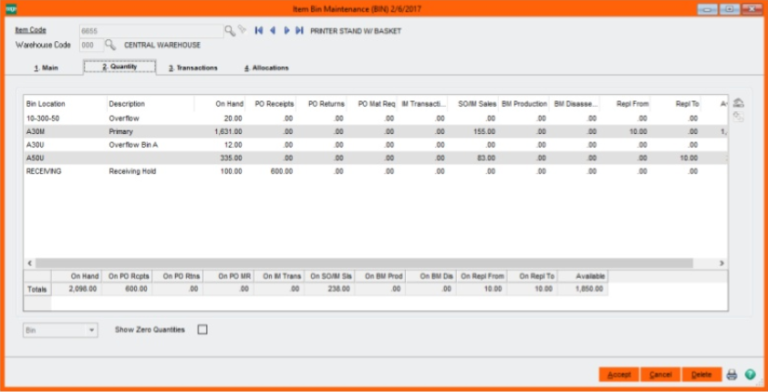Click the Repl To column header
Screen dimensions: 768x392
(x=676, y=104)
